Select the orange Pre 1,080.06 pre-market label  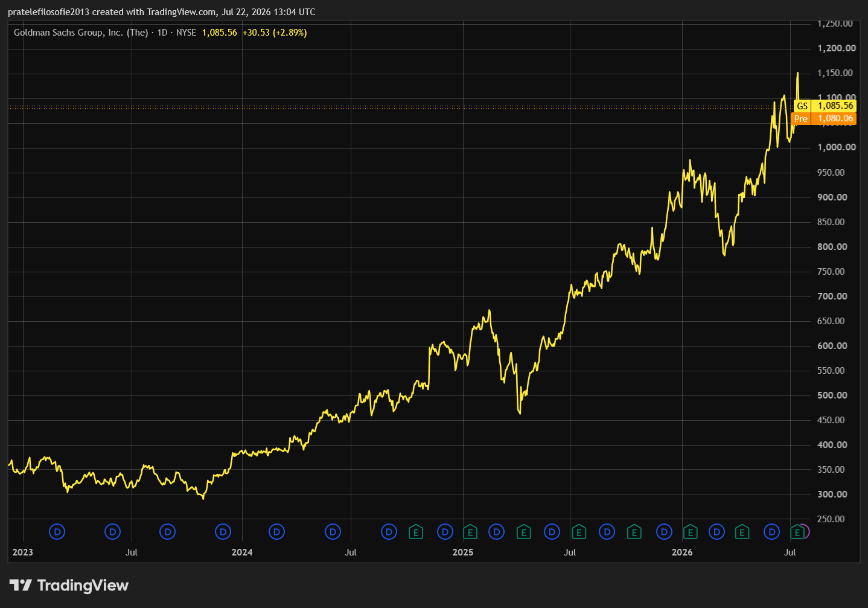(824, 118)
